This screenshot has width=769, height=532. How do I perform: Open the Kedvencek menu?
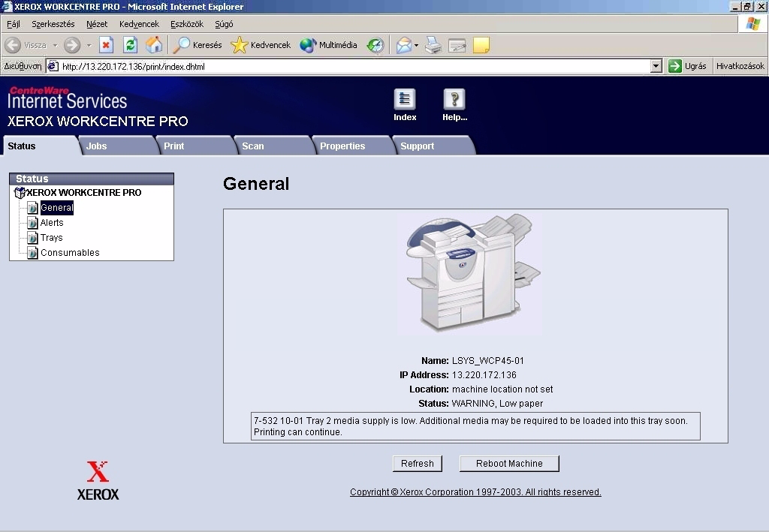point(139,24)
